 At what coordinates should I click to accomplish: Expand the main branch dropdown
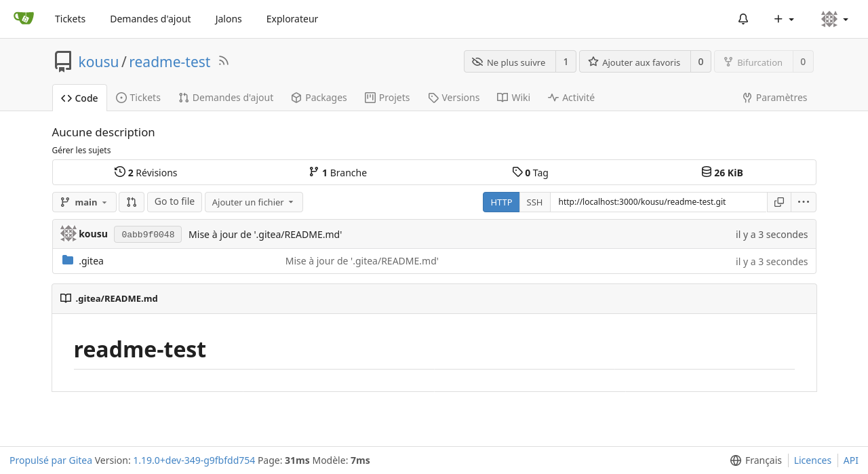(84, 202)
